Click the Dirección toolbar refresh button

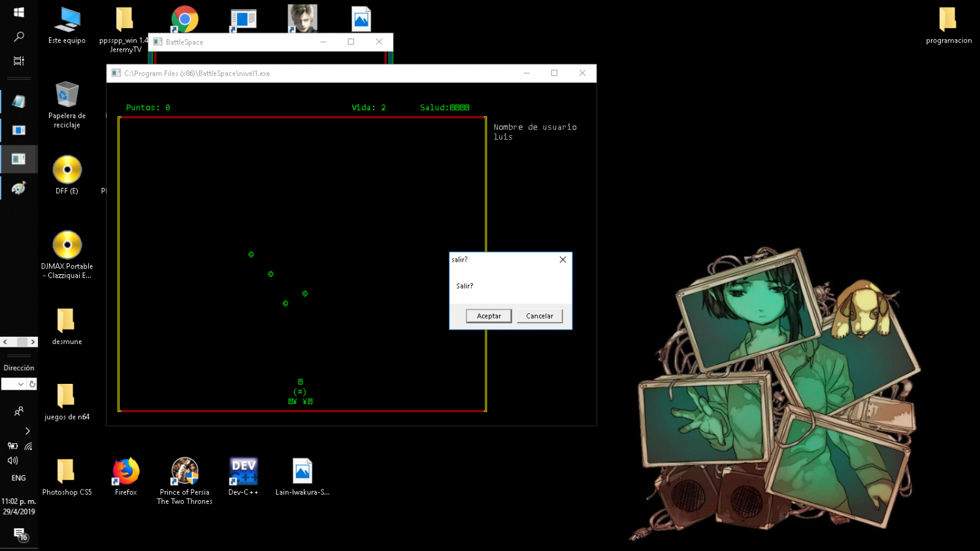(x=32, y=384)
